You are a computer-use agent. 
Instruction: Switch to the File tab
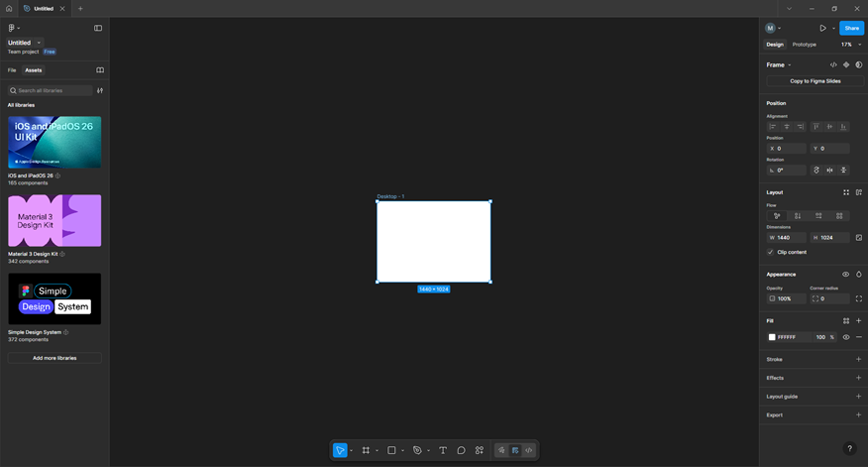[12, 70]
